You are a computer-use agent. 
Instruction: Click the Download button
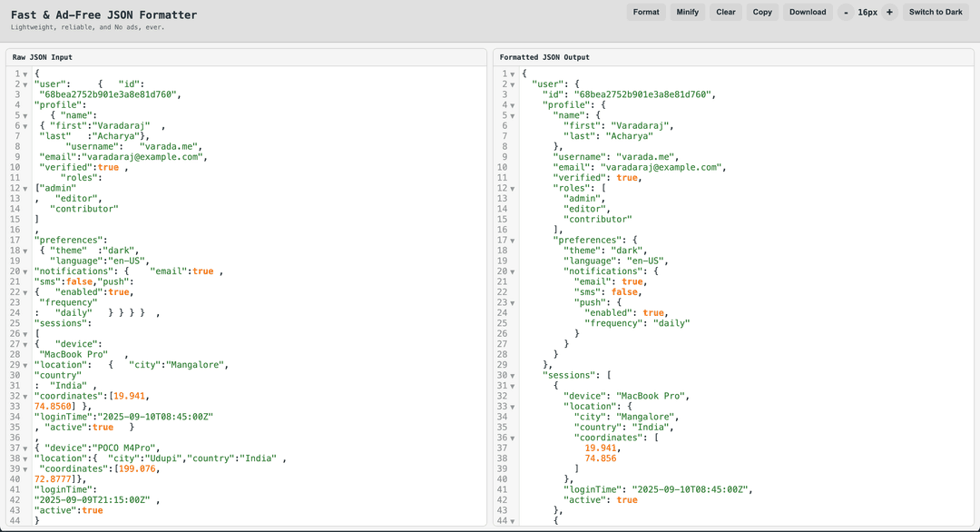pos(808,12)
